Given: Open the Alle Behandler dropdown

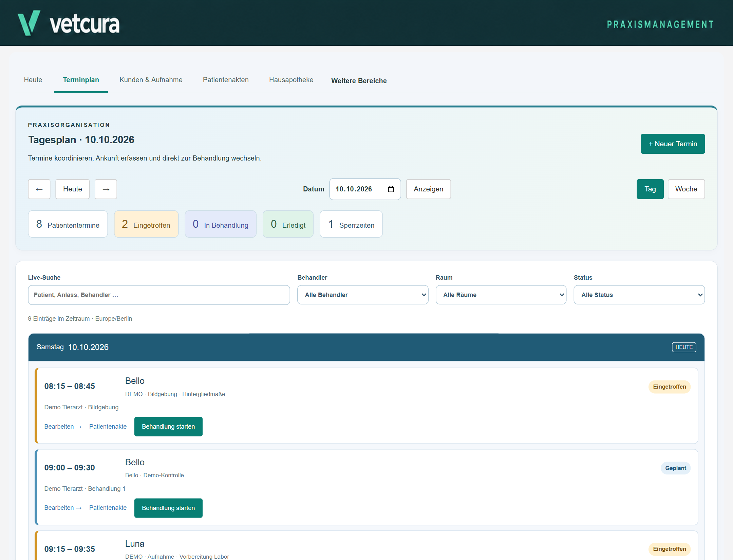Looking at the screenshot, I should click(x=363, y=295).
